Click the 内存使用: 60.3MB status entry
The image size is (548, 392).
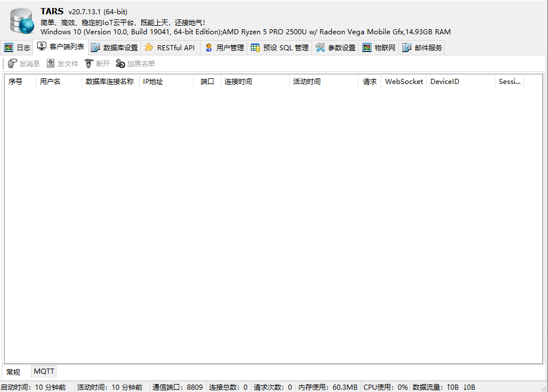[328, 387]
